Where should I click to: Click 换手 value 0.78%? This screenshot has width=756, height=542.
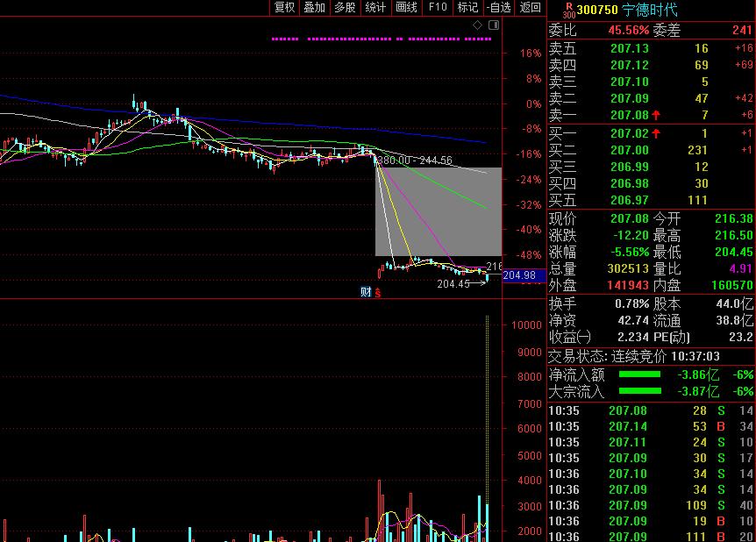(x=631, y=303)
